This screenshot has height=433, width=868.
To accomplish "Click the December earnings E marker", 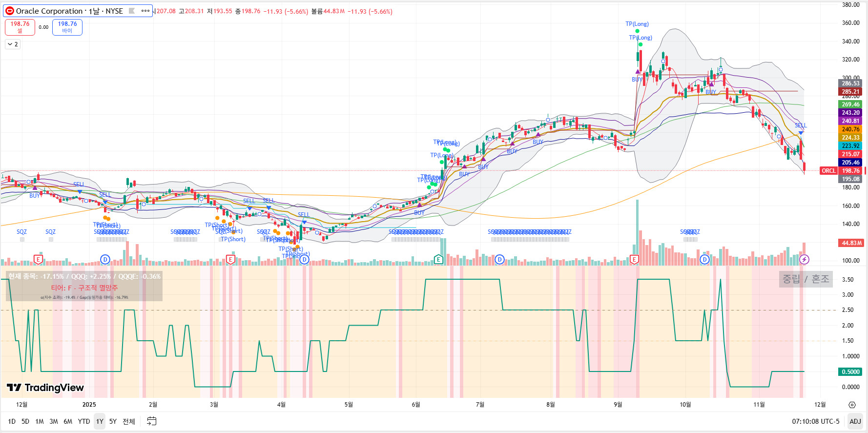I will click(38, 259).
